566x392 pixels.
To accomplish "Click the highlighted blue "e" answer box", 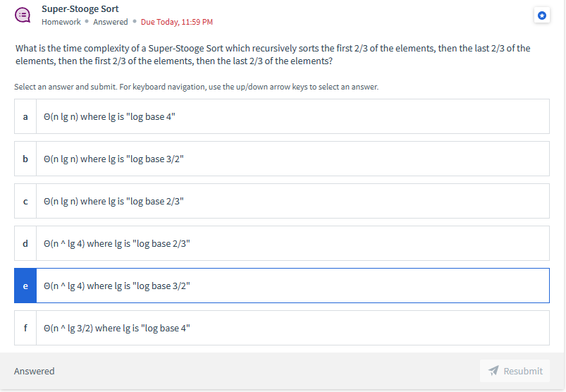I will click(25, 286).
